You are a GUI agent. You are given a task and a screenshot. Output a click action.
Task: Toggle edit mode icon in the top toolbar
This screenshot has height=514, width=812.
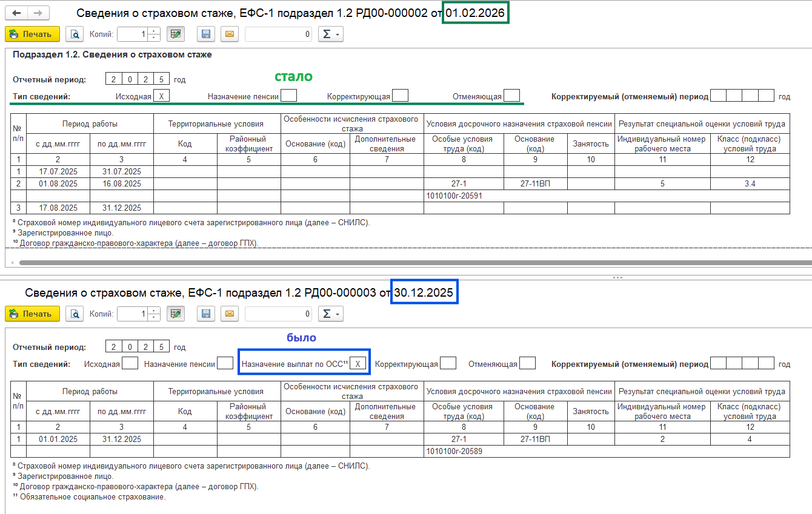[176, 35]
